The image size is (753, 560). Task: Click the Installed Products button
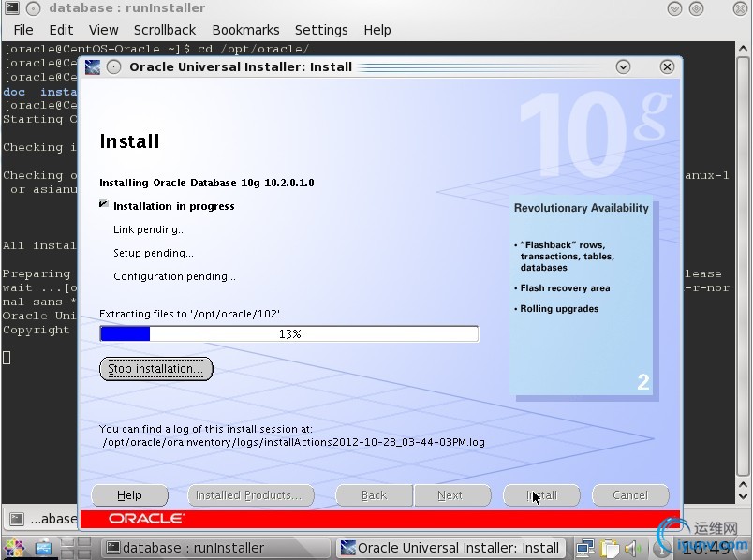pos(250,495)
